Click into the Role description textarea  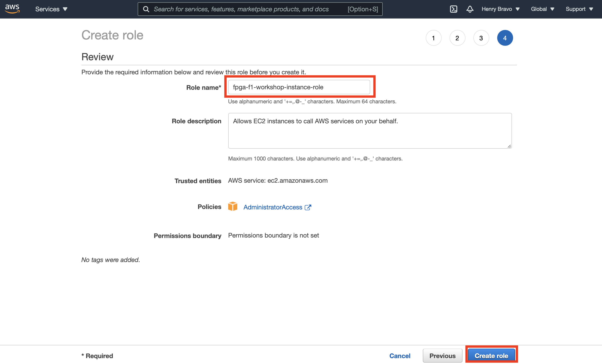pos(370,131)
